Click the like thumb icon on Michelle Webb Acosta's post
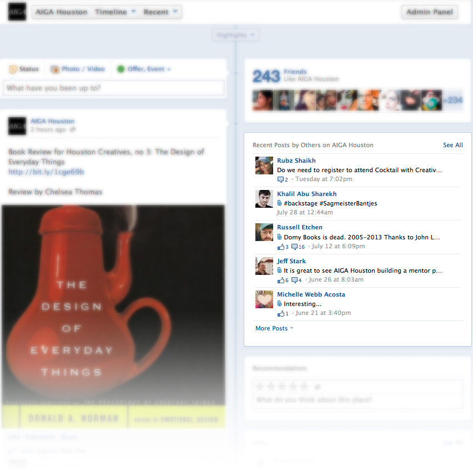Screen dimensions: 473x476 [x=281, y=314]
